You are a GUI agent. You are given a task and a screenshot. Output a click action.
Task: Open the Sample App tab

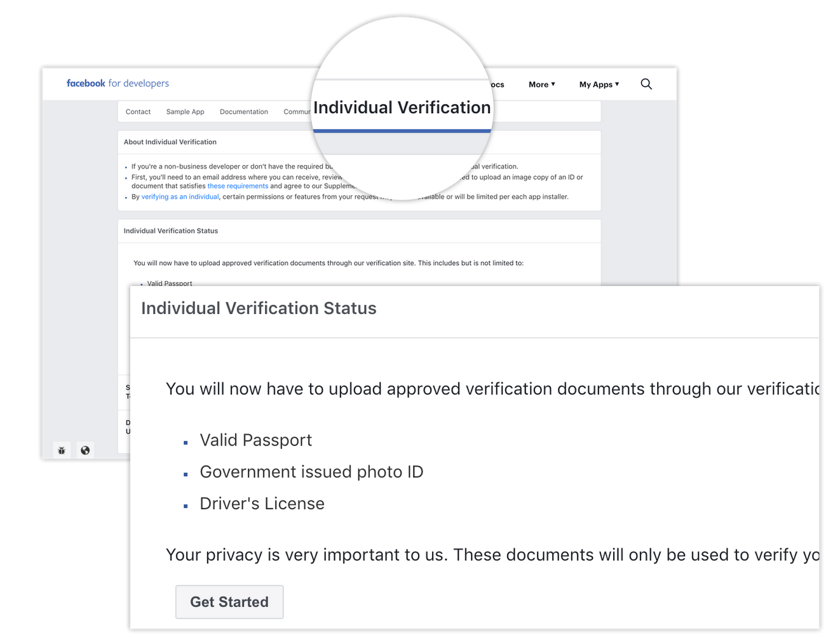(x=185, y=111)
